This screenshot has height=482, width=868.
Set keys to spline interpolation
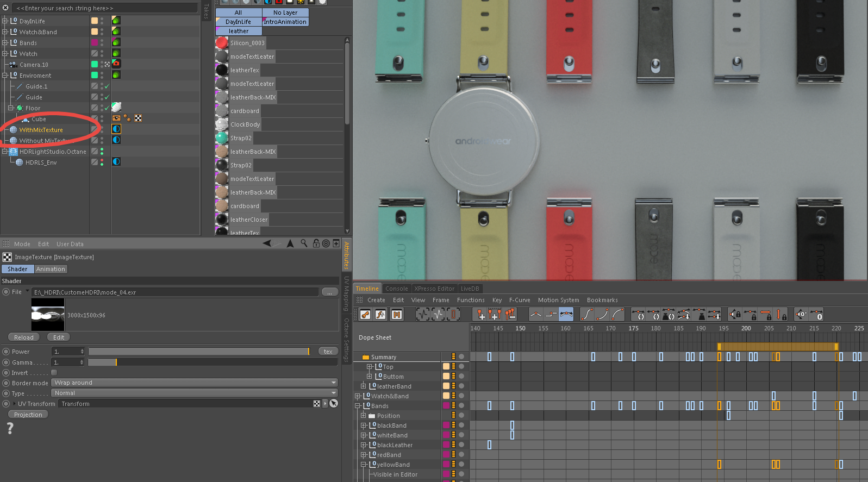[x=566, y=314]
